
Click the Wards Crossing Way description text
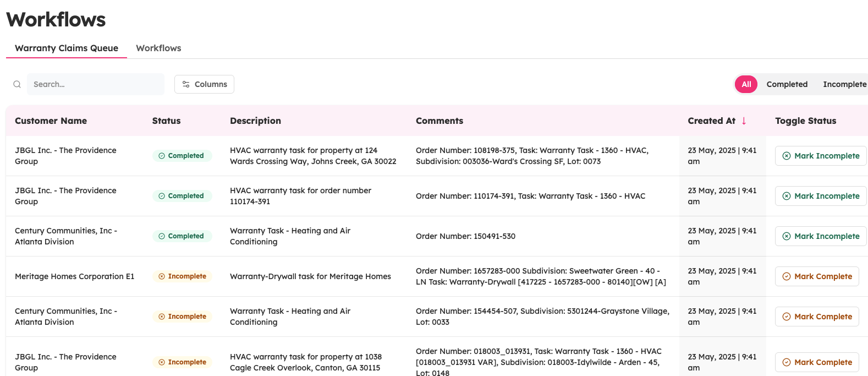313,156
